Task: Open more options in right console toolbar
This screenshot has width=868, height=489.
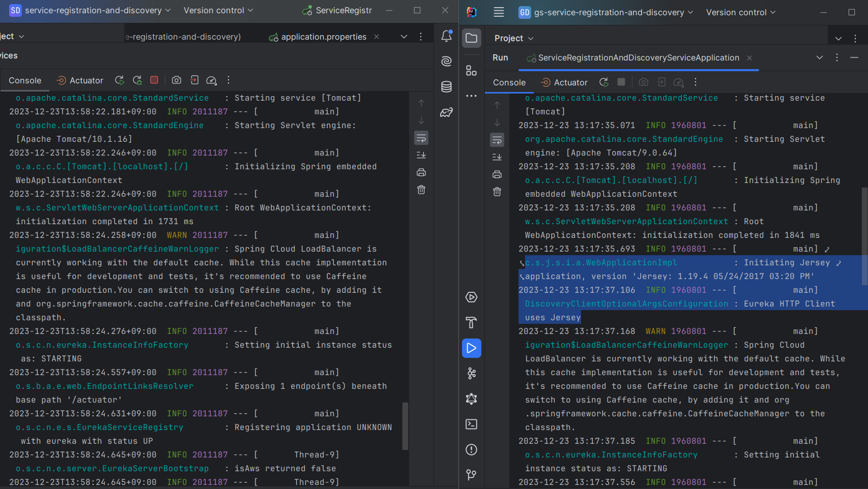Action: (x=696, y=82)
